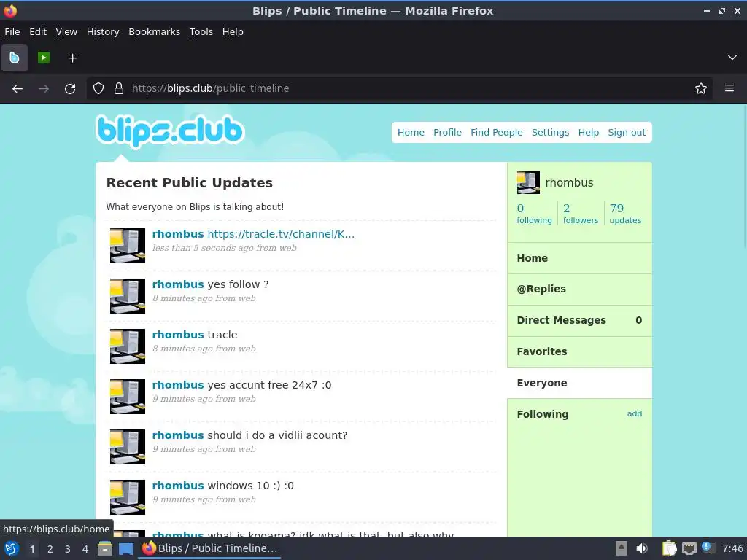Switch to the green play-icon tab
This screenshot has width=747, height=560.
pyautogui.click(x=43, y=58)
